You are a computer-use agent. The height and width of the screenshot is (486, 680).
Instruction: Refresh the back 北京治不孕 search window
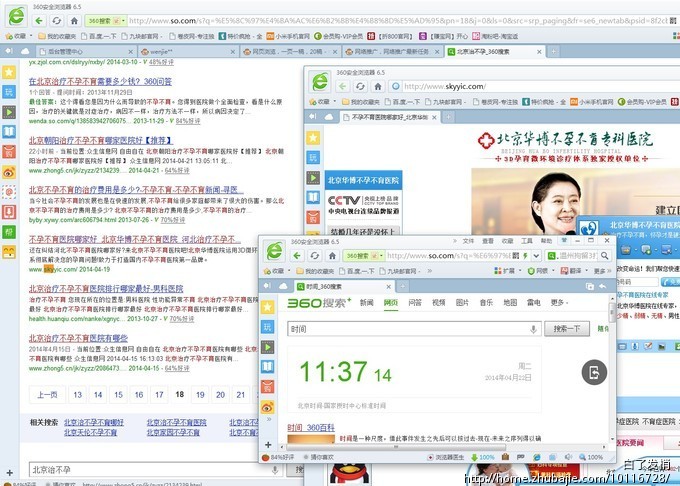[56, 20]
